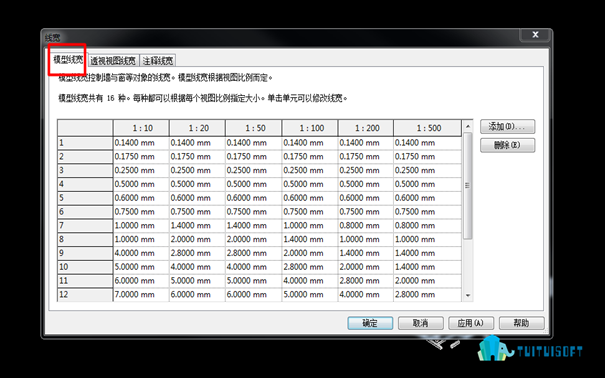
Task: Click row 1 cell under 1 : 10
Action: click(x=141, y=143)
